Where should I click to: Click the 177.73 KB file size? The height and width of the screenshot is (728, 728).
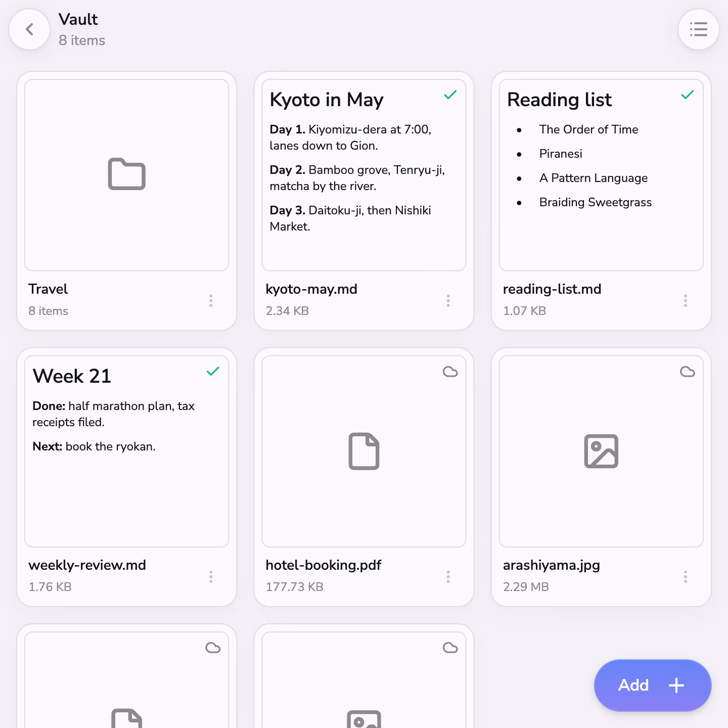295,587
